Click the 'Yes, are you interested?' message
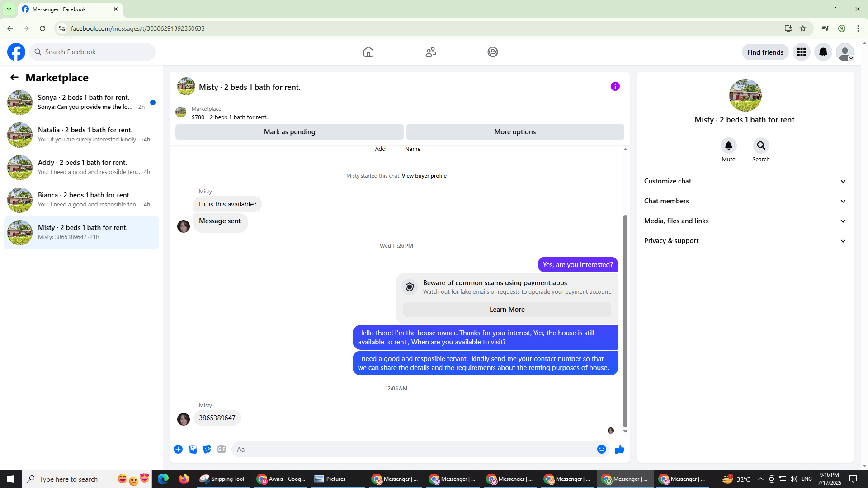Image resolution: width=868 pixels, height=488 pixels. click(578, 265)
